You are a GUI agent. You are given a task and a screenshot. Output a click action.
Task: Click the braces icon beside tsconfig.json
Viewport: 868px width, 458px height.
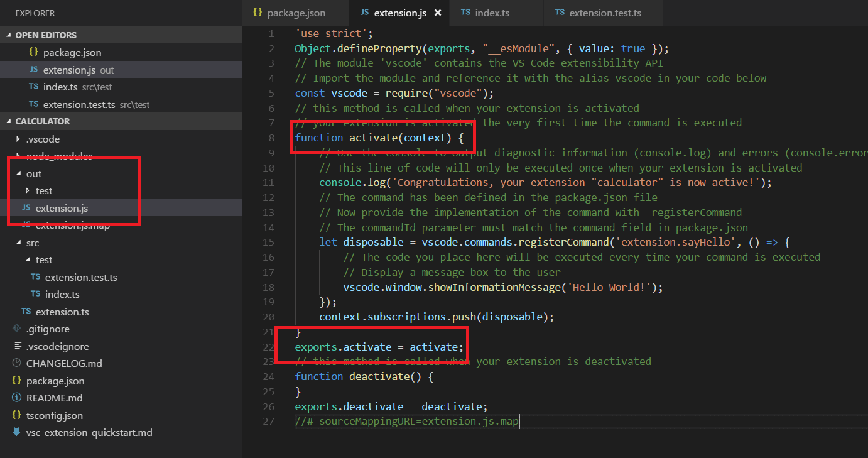point(16,415)
